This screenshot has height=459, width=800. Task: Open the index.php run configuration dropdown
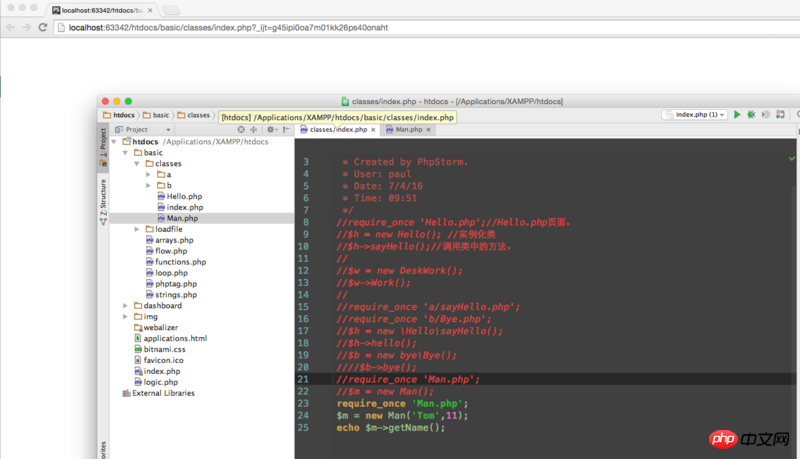point(694,115)
